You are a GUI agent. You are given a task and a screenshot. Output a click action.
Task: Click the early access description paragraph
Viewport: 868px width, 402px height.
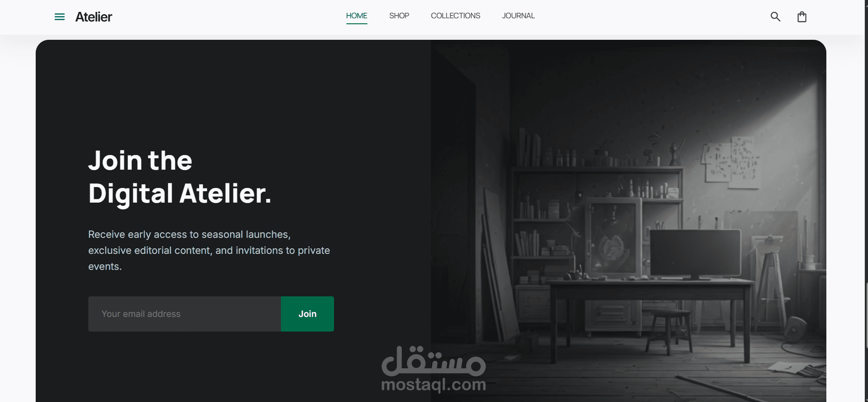[209, 250]
